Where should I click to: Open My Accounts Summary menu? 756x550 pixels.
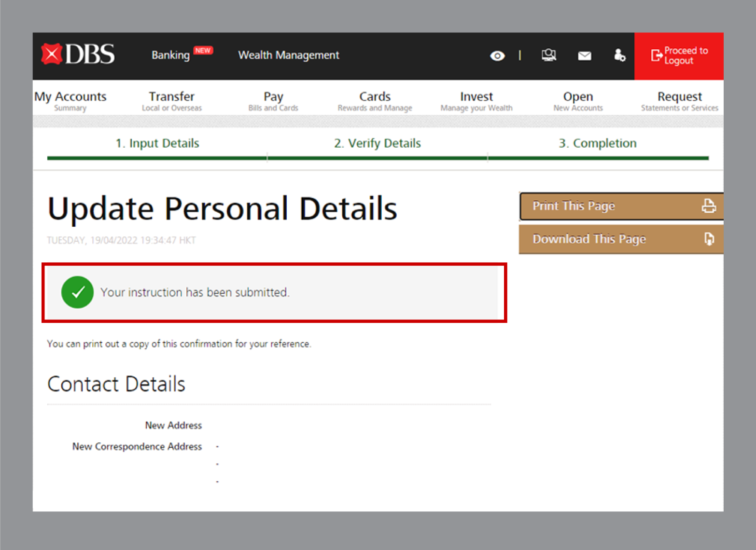[70, 101]
